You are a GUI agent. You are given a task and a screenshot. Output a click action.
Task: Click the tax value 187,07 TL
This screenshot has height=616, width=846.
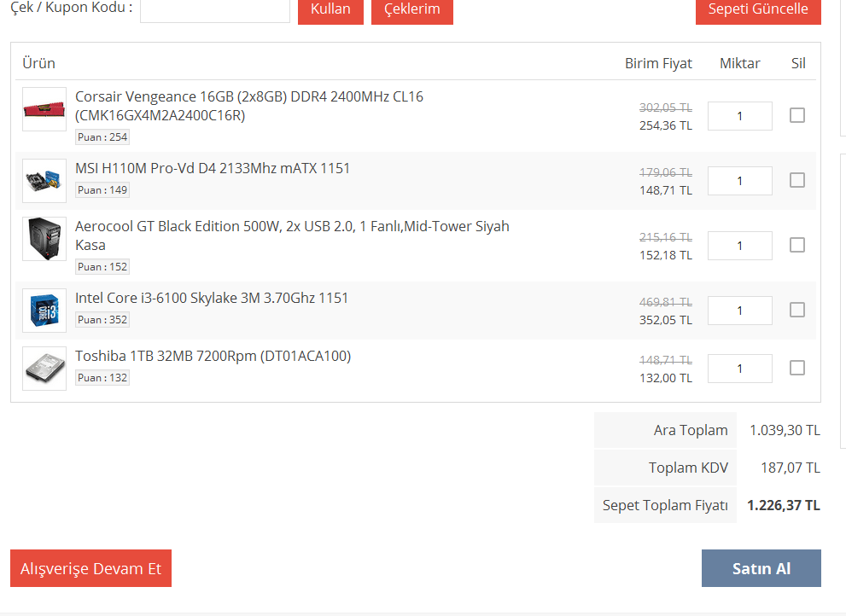pos(791,468)
